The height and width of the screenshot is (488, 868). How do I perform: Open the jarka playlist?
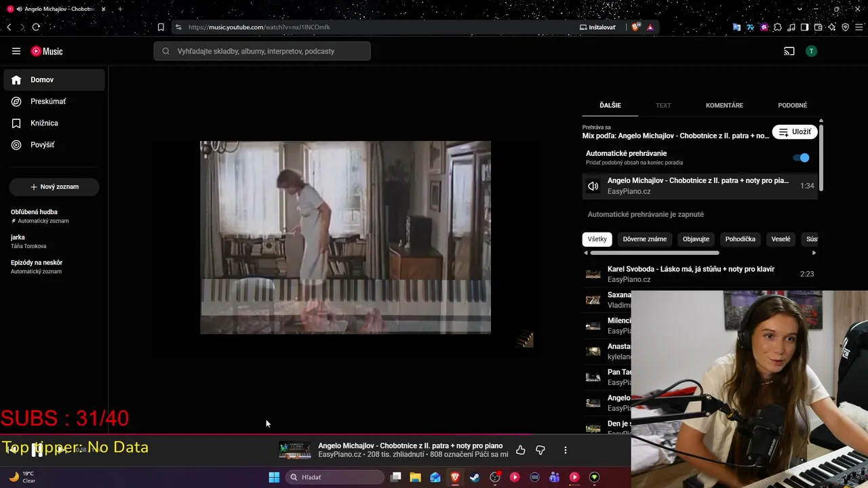point(54,241)
